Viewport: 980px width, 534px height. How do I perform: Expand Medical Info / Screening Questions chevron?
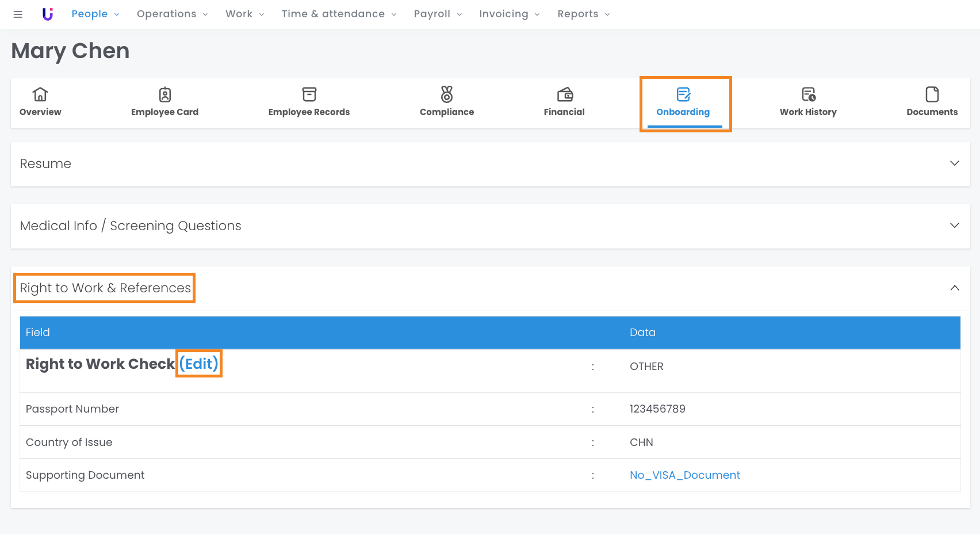tap(954, 226)
